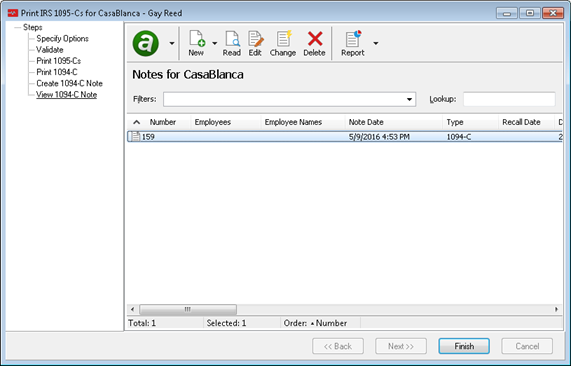
Task: Click the scroll left arrow
Action: pyautogui.click(x=133, y=309)
